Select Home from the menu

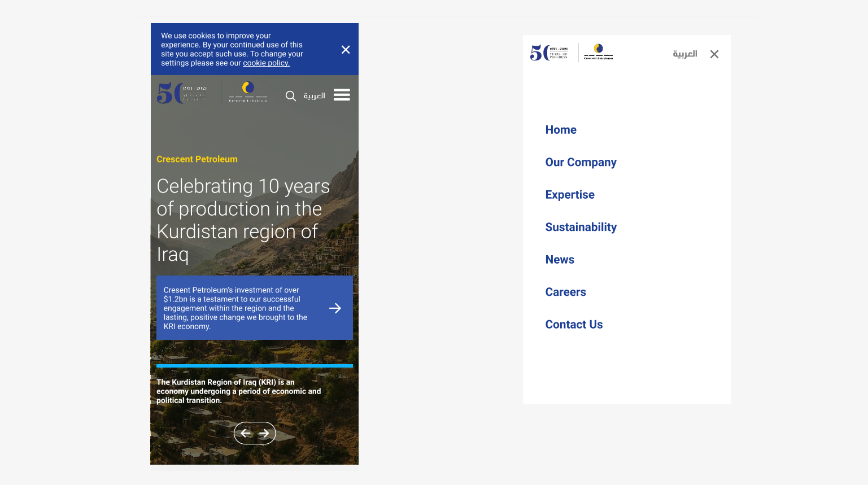click(x=561, y=130)
